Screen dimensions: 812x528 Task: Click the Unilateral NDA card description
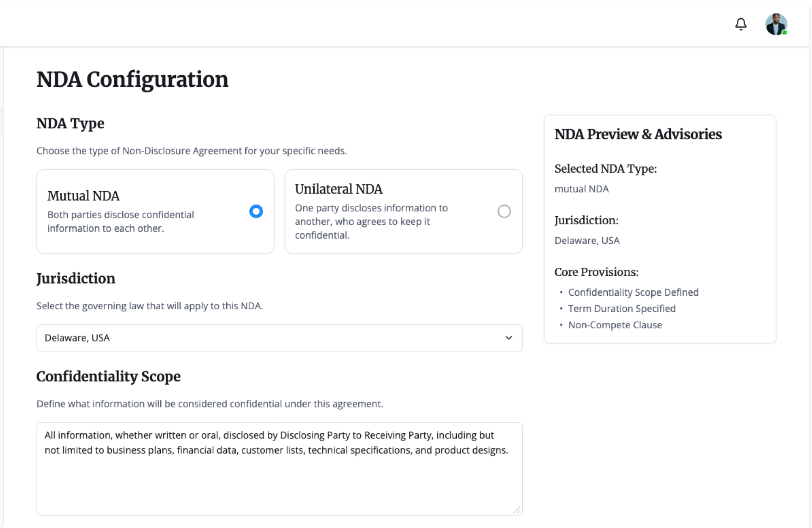(371, 221)
